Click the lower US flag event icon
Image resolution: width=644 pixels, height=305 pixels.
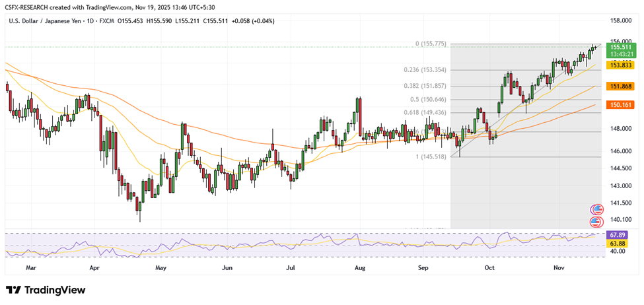[x=596, y=222]
